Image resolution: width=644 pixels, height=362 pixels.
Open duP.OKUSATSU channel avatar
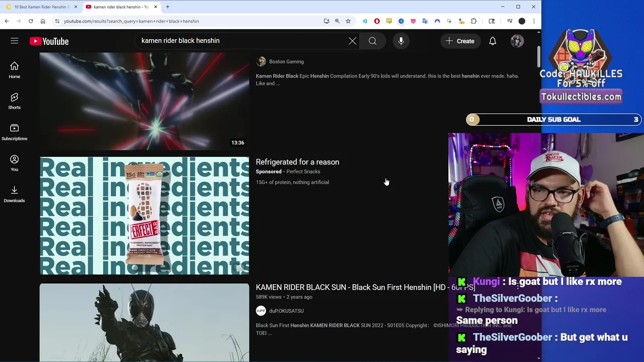click(x=261, y=311)
